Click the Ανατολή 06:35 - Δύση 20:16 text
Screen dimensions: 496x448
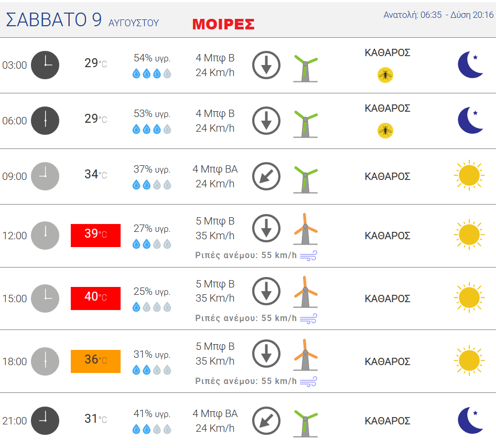click(438, 15)
